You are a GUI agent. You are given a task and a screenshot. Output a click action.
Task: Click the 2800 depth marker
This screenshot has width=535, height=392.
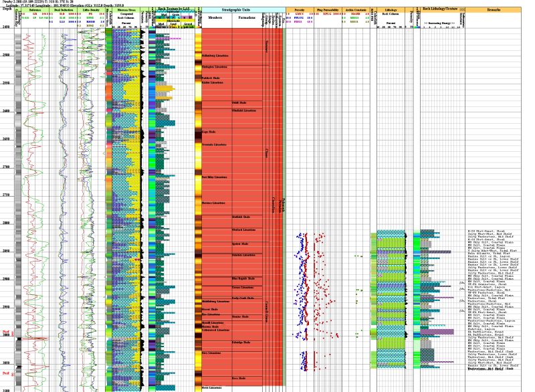[6, 223]
